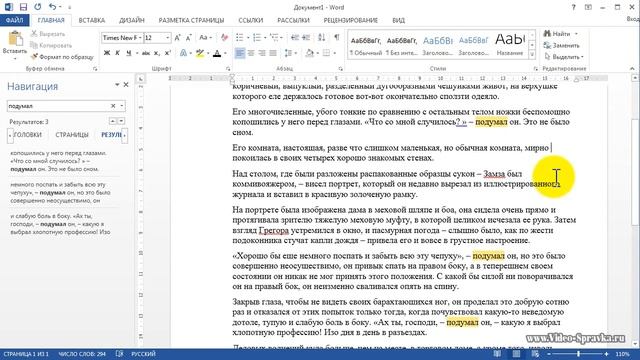This screenshot has width=640, height=360.
Task: Show paragraph marks with the pilcrow icon
Action: [x=337, y=38]
